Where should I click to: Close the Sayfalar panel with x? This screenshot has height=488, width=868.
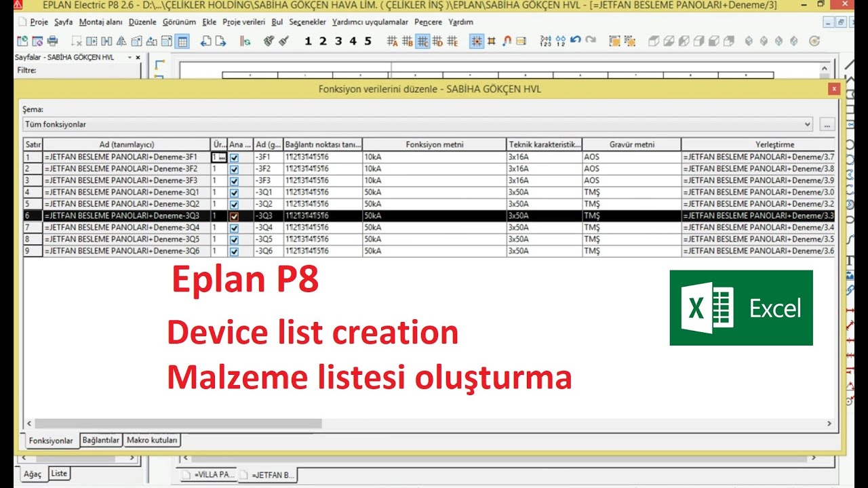(x=138, y=58)
